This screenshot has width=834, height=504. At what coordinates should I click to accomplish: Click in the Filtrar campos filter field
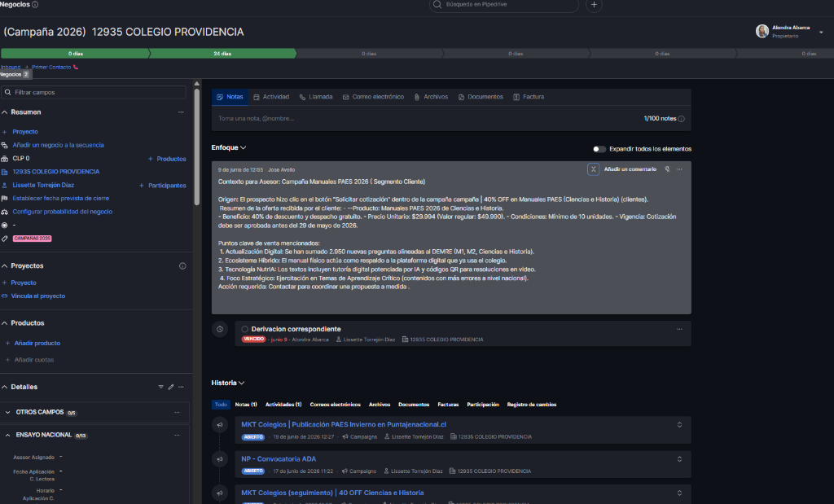coord(94,93)
